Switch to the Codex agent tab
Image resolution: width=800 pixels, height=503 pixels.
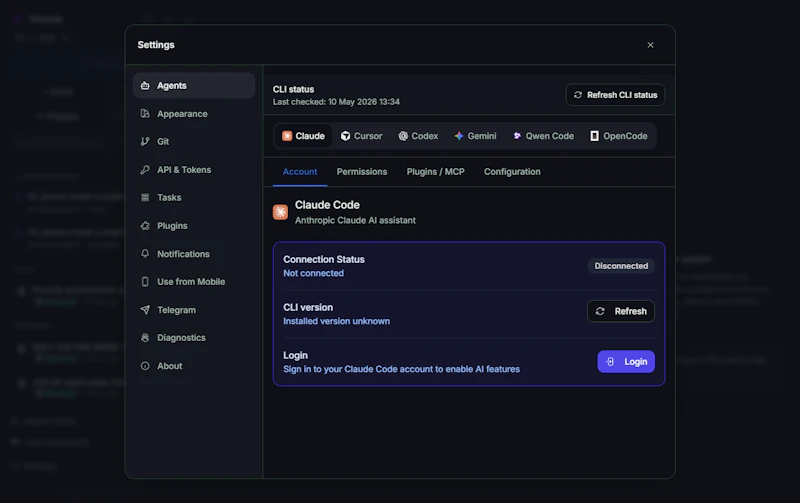(418, 136)
